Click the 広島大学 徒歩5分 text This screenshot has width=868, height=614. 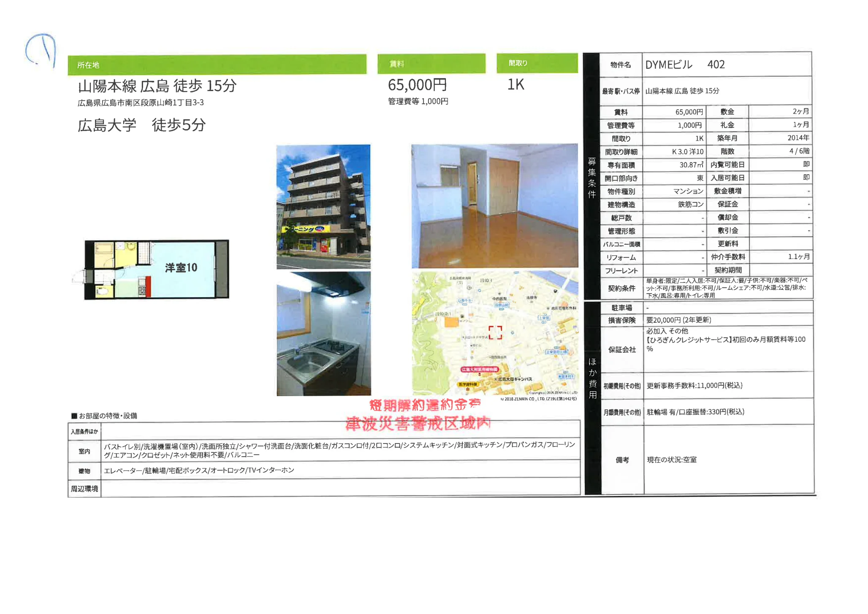pos(141,125)
